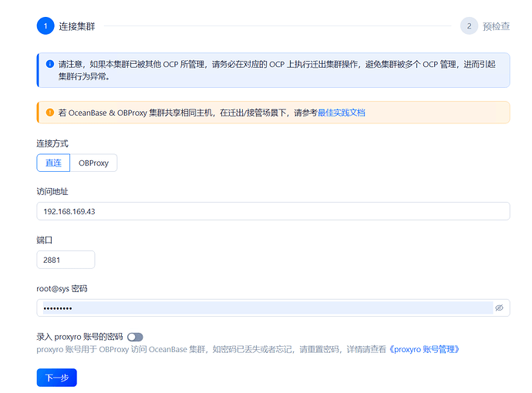Focus the 访问地址 input field

point(273,211)
